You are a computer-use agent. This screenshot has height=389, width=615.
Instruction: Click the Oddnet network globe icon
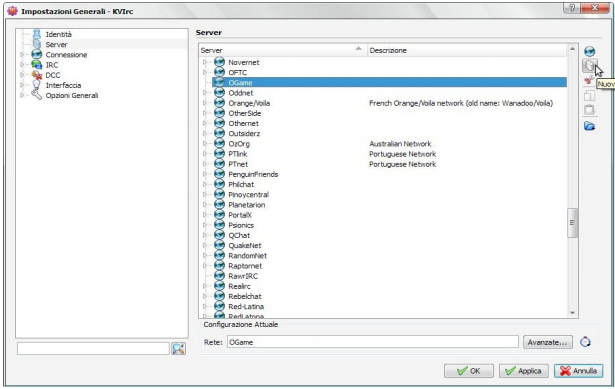[219, 93]
